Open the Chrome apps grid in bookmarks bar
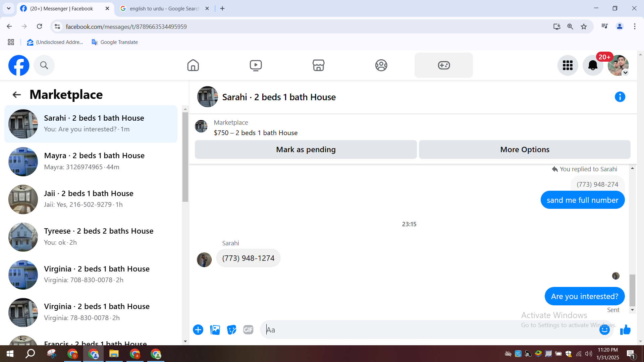Viewport: 644px width, 362px height. 11,42
